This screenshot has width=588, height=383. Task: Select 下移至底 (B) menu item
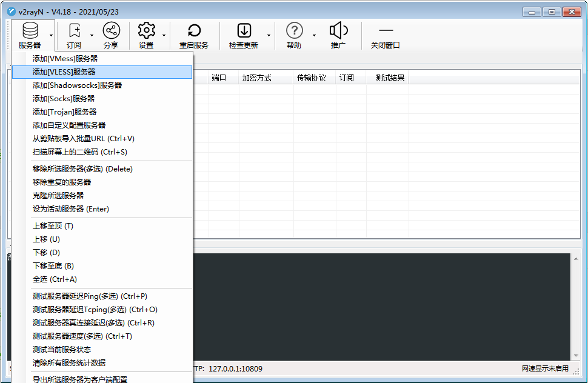click(102, 265)
